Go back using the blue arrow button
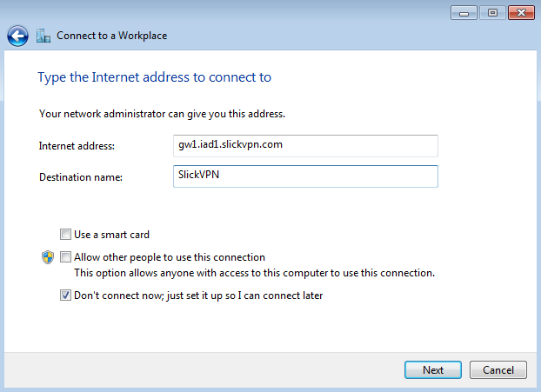Viewport: 541px width, 392px height. tap(17, 36)
